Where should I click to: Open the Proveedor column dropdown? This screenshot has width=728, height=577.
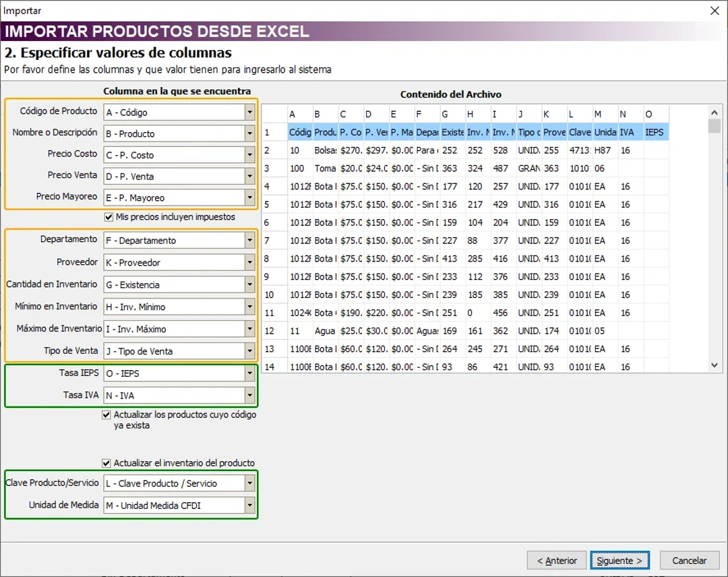[249, 262]
